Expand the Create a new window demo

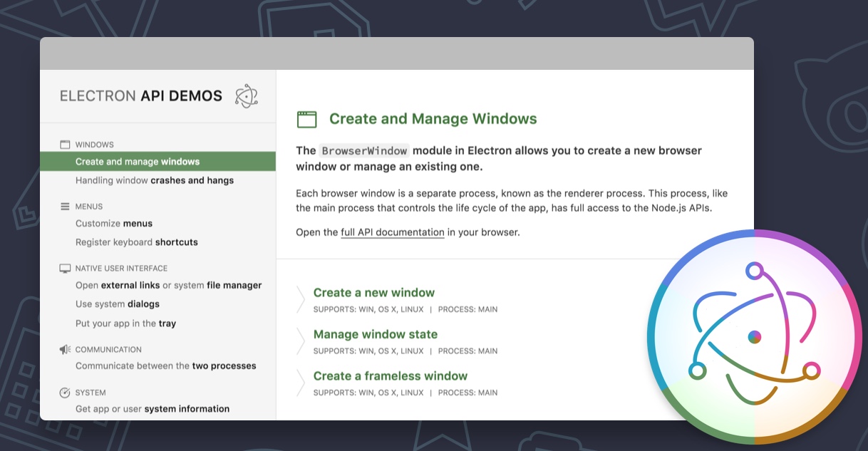374,293
